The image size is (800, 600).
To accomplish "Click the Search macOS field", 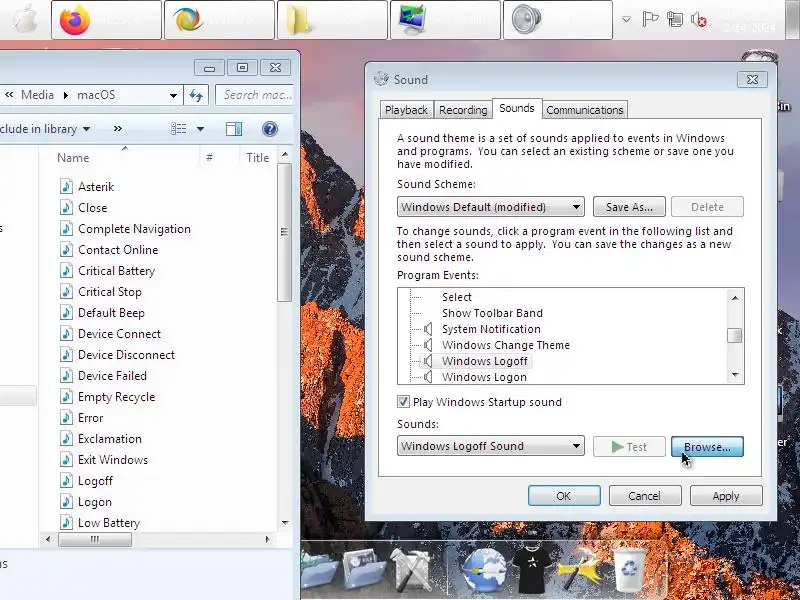I will (x=256, y=95).
